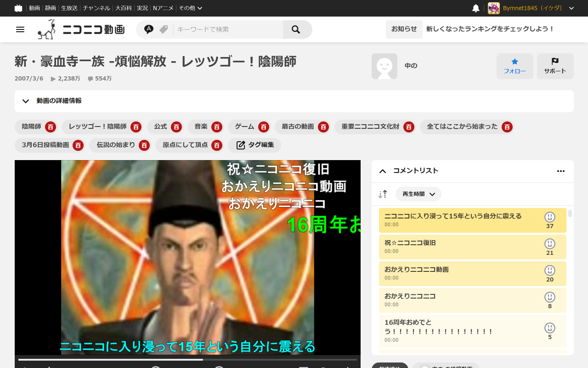Image resolution: width=588 pixels, height=368 pixels.
Task: Click the Niconico TV logo icon
Action: coord(18,8)
